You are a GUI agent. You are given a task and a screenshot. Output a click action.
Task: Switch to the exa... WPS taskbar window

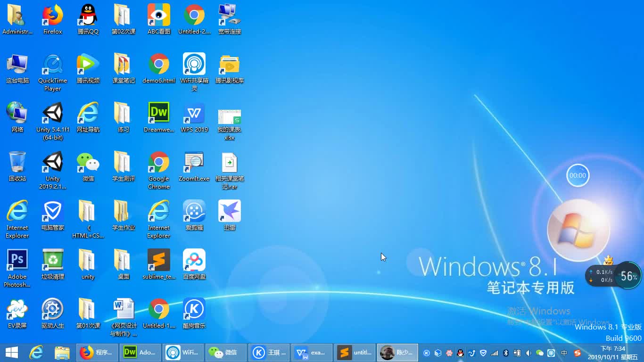click(312, 353)
